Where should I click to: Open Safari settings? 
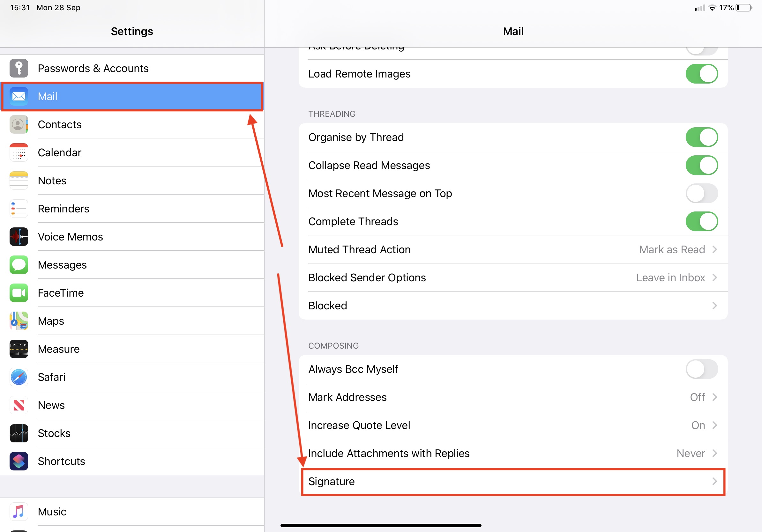132,377
